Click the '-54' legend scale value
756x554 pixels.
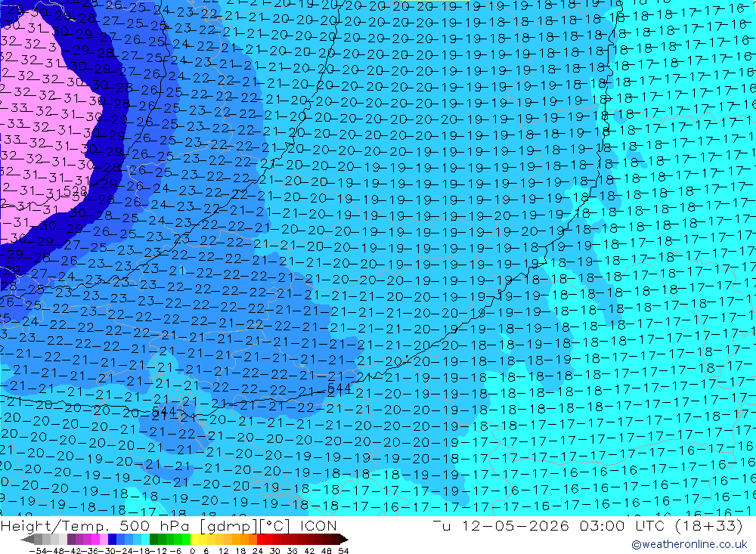(38, 551)
